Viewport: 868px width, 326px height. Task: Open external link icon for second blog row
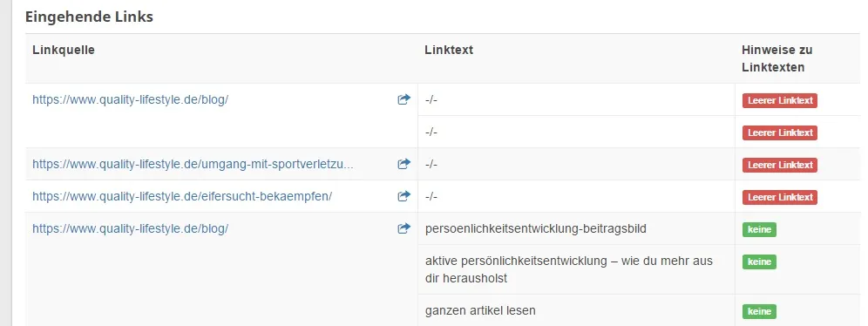(404, 228)
